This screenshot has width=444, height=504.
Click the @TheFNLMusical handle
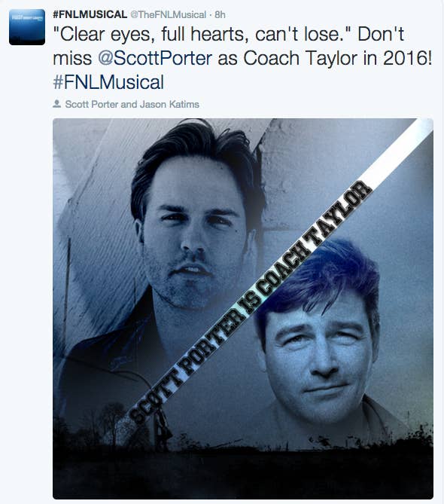(x=168, y=15)
